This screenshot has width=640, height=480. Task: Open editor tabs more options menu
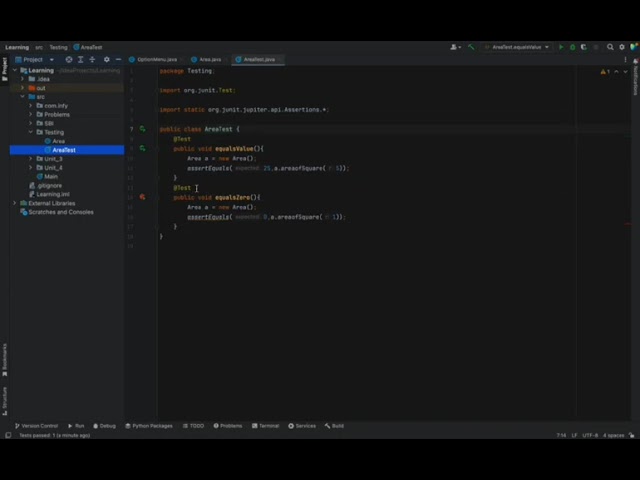pyautogui.click(x=625, y=60)
